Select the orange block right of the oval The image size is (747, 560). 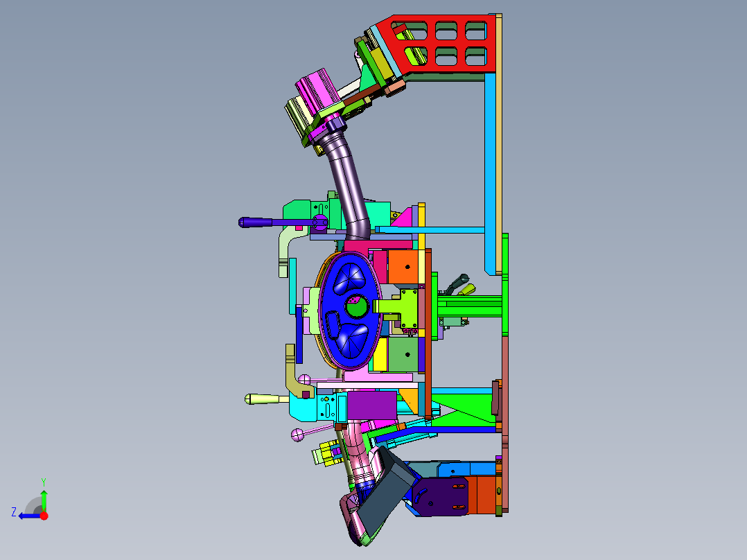click(x=403, y=267)
